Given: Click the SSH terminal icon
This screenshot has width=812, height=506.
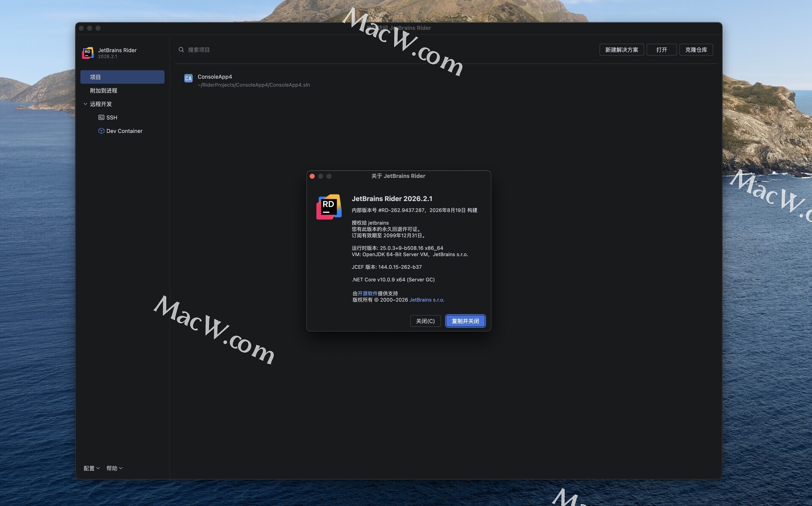Looking at the screenshot, I should click(x=101, y=118).
